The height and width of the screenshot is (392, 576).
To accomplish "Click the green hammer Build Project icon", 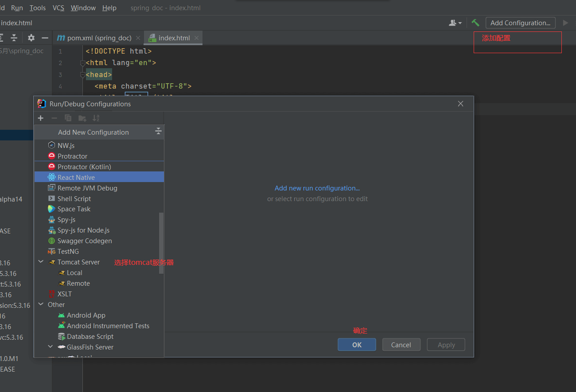I will 475,23.
